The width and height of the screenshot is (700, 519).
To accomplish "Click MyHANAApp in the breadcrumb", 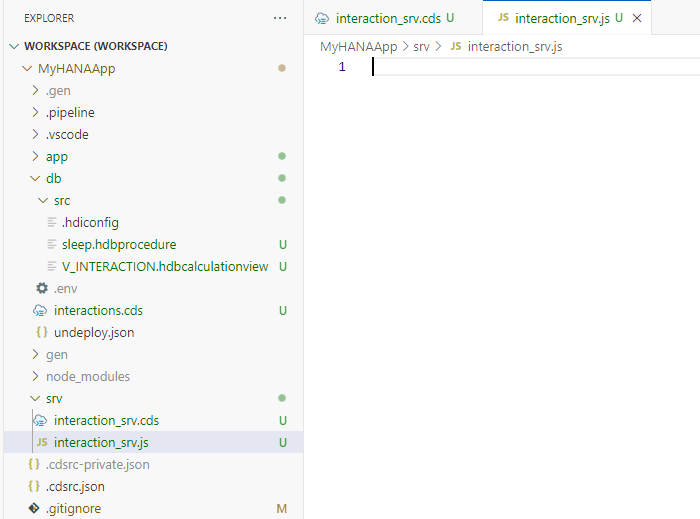I will [x=358, y=46].
